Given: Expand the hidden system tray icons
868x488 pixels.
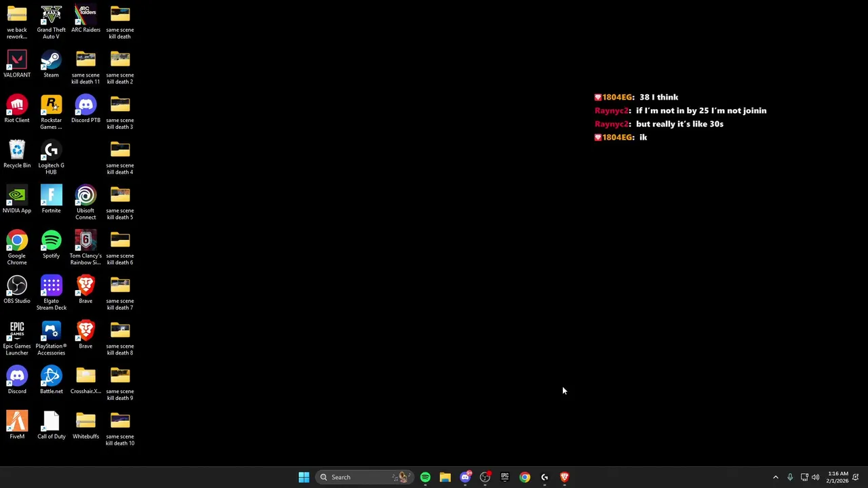Looking at the screenshot, I should click(x=776, y=477).
